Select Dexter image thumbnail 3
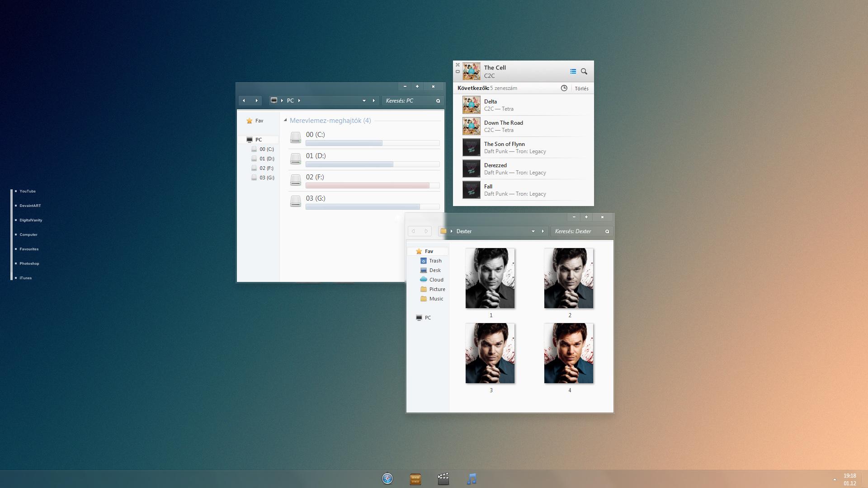868x488 pixels. (x=490, y=353)
